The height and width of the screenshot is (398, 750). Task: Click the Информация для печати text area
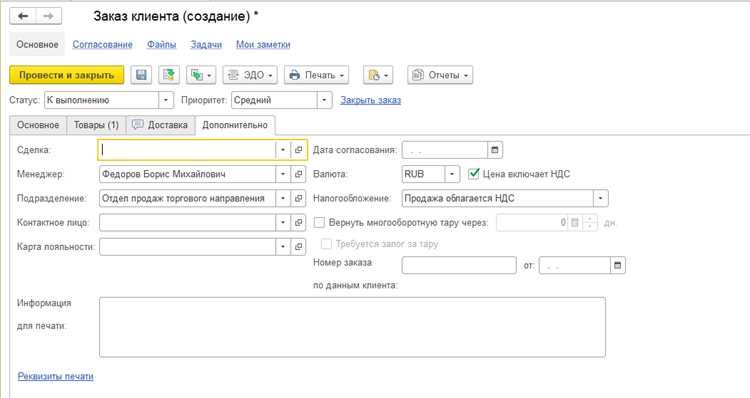pos(352,327)
